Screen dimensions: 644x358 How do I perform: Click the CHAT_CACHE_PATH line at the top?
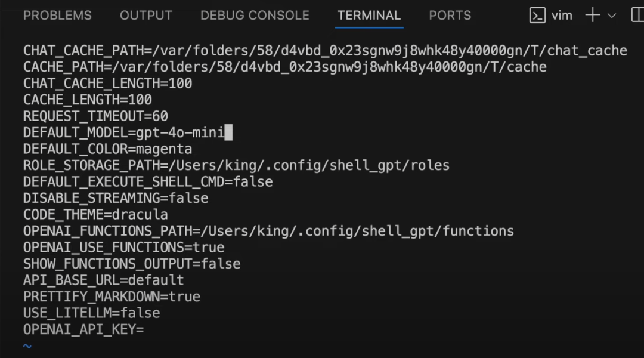click(x=325, y=50)
